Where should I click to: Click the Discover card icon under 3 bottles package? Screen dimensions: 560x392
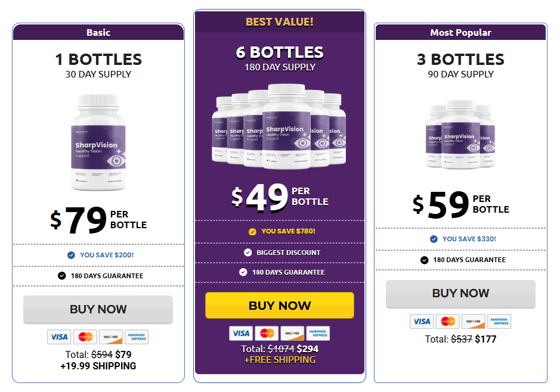click(473, 321)
